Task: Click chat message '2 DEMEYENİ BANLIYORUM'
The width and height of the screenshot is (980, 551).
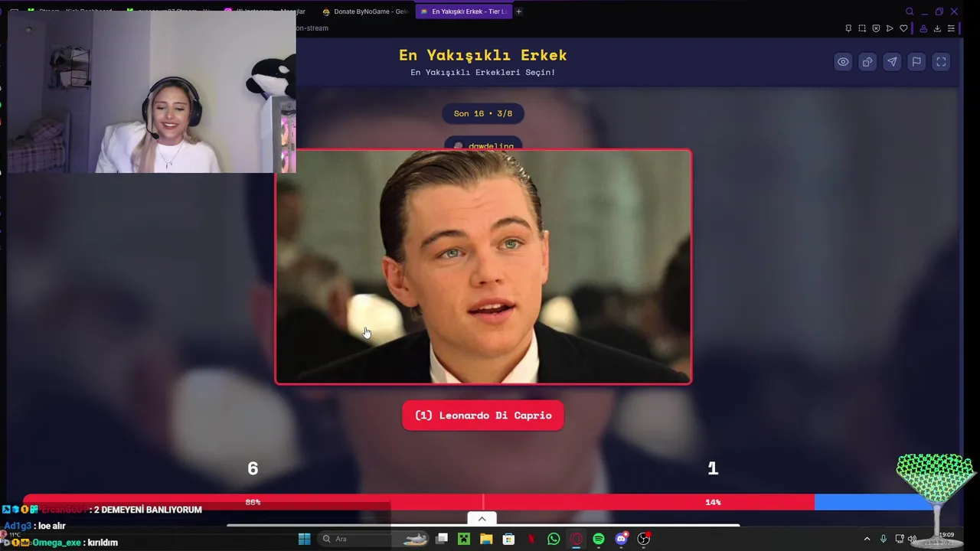Action: click(x=148, y=510)
